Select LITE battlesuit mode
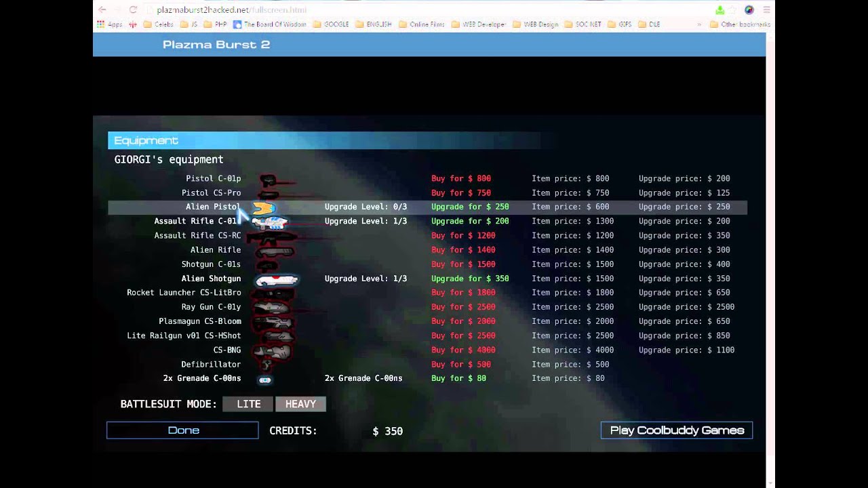The width and height of the screenshot is (868, 488). 248,404
